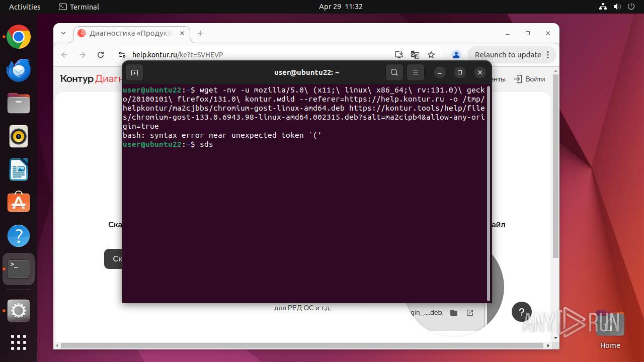
Task: Click the round help question button
Action: click(522, 312)
